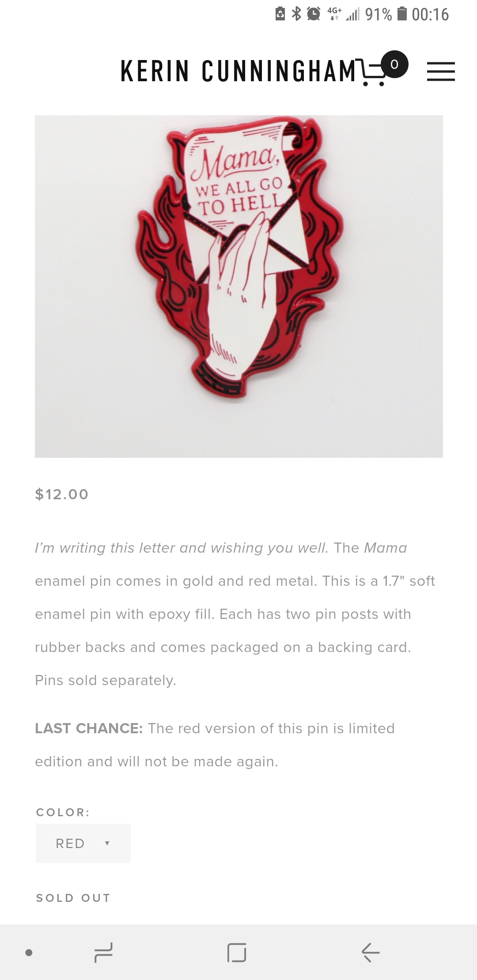The width and height of the screenshot is (477, 980).
Task: Open the Mama enamel pin image
Action: [239, 286]
